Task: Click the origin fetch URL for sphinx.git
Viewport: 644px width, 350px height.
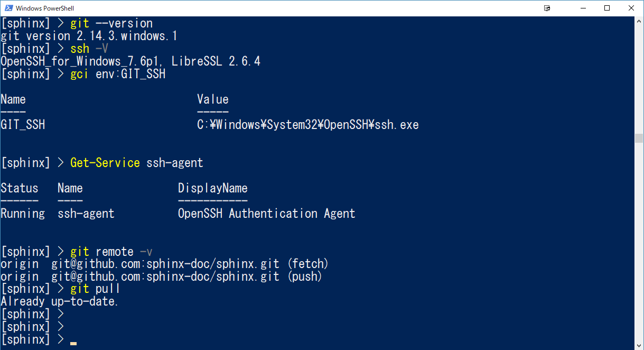Action: point(164,263)
